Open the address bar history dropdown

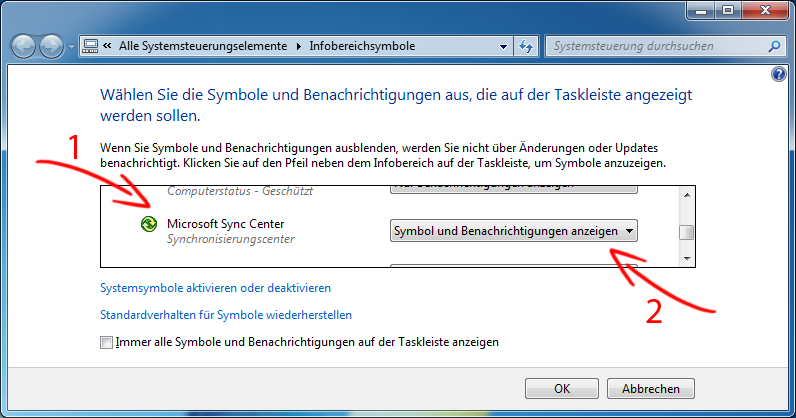click(503, 47)
